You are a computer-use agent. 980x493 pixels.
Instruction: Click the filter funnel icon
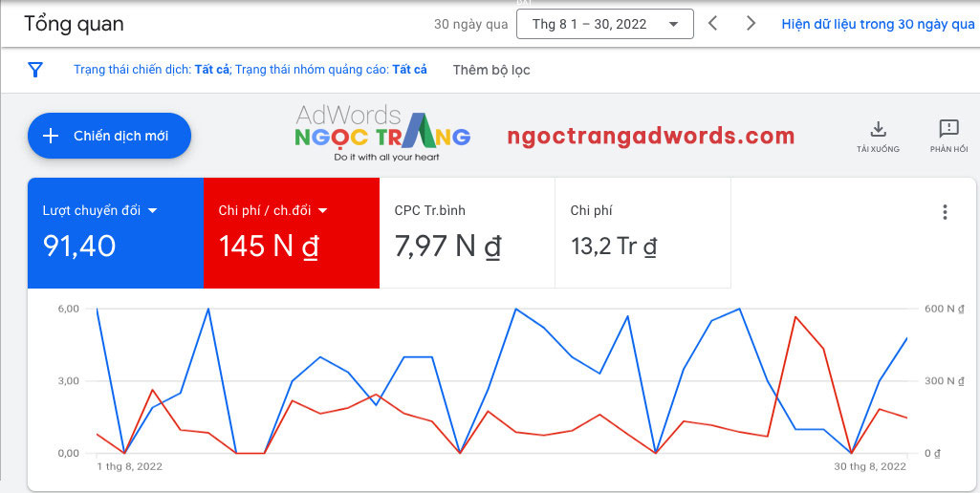coord(35,70)
